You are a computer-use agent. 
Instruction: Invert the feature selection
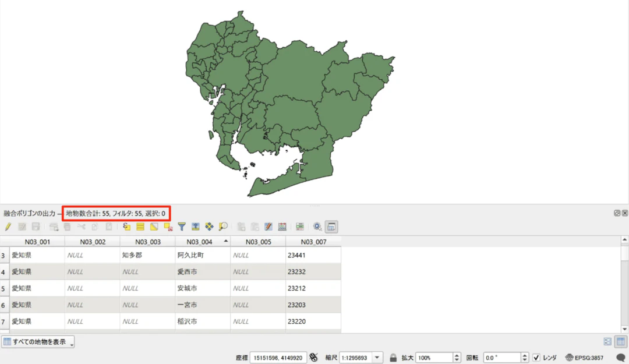154,227
